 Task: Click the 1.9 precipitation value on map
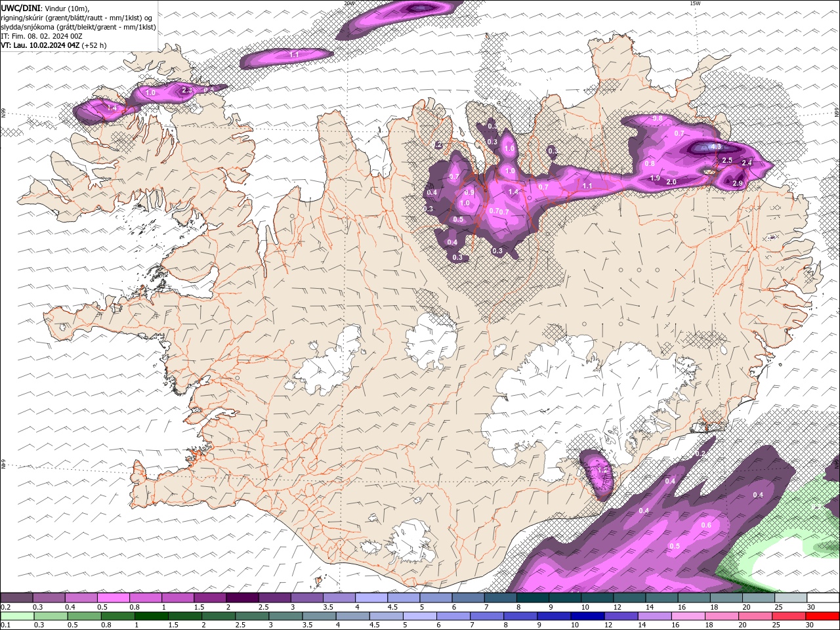tap(655, 178)
